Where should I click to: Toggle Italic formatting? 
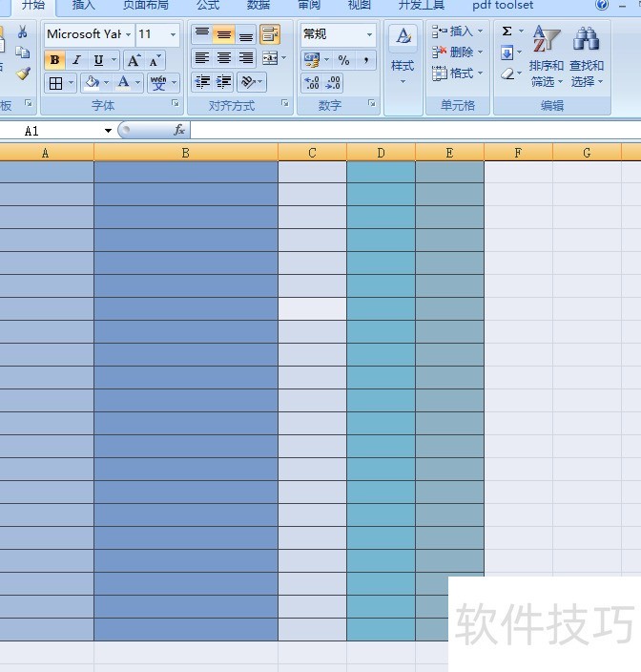pos(76,60)
